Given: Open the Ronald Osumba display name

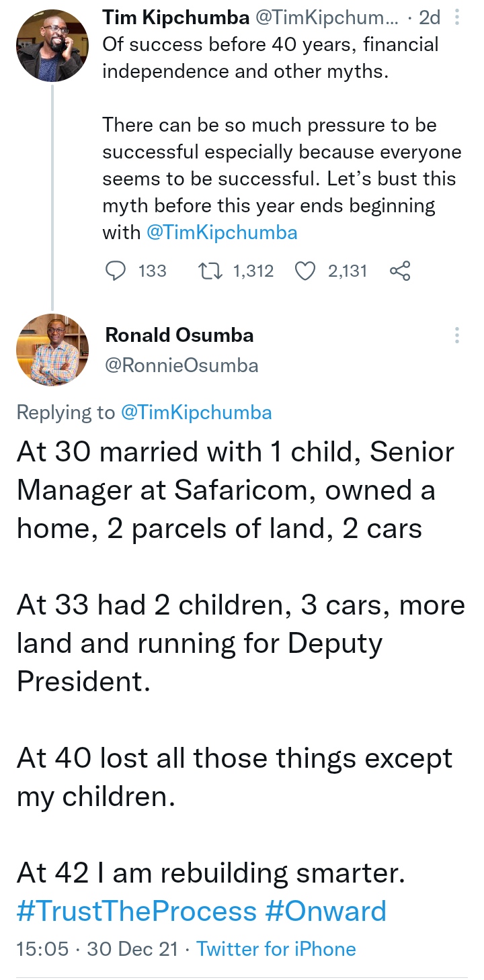Looking at the screenshot, I should click(x=179, y=335).
